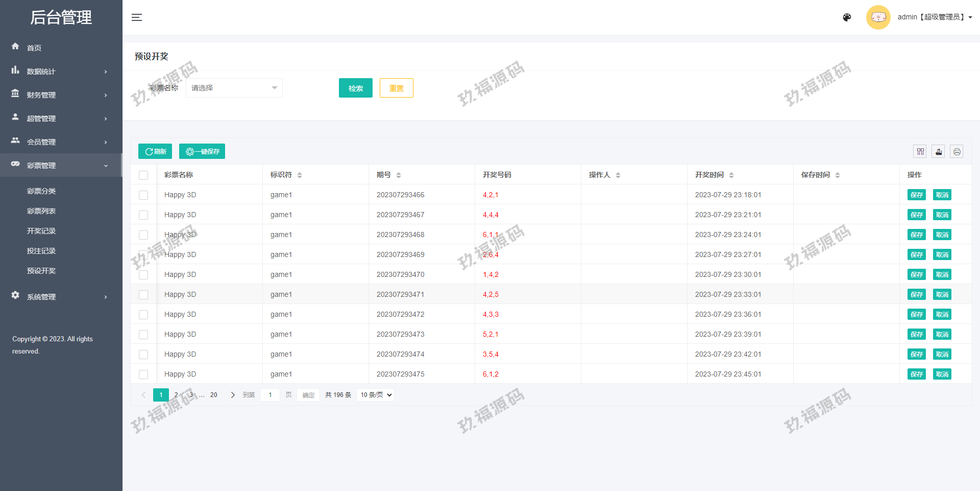Screen dimensions: 980x491
Task: Toggle the select-all header checkbox
Action: 143,175
